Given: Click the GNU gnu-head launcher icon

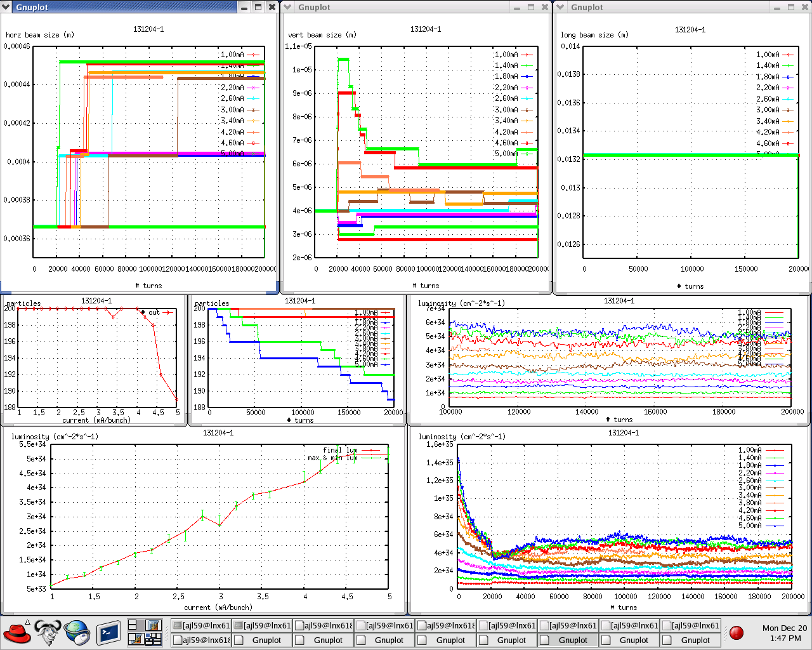Looking at the screenshot, I should click(48, 633).
